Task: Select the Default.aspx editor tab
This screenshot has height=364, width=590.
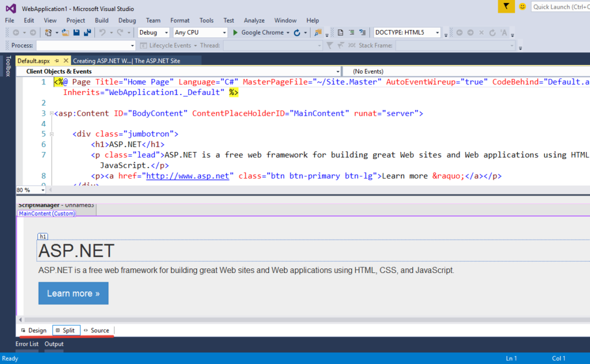Action: 35,59
